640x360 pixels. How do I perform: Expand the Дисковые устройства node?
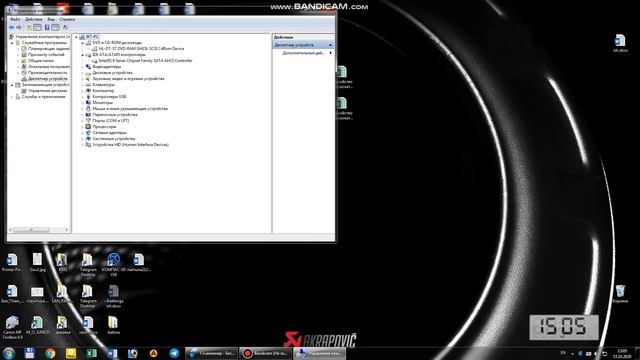[82, 73]
